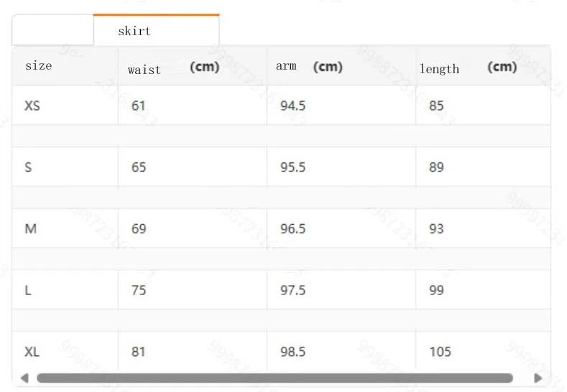Image resolution: width=567 pixels, height=392 pixels.
Task: Switch to the skirt tab
Action: [156, 31]
